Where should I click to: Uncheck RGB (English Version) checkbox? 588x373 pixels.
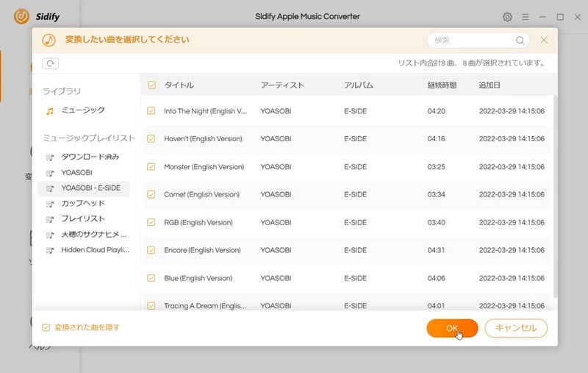[151, 222]
